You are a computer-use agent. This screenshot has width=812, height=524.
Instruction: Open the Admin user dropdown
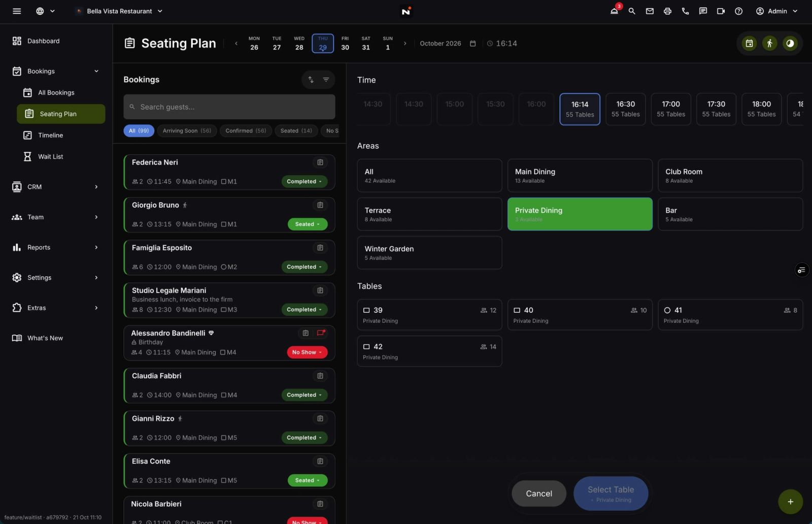click(x=777, y=11)
